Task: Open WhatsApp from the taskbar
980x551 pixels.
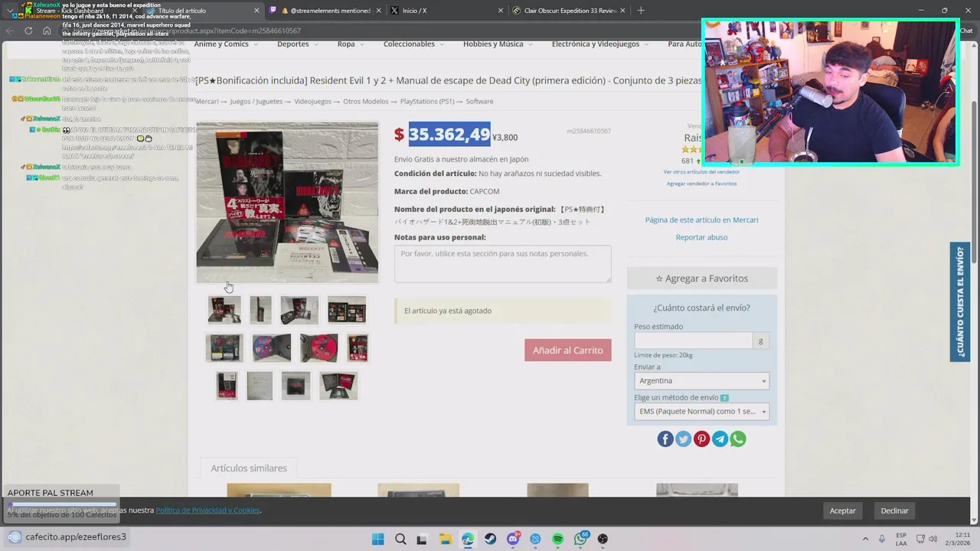Action: (580, 539)
